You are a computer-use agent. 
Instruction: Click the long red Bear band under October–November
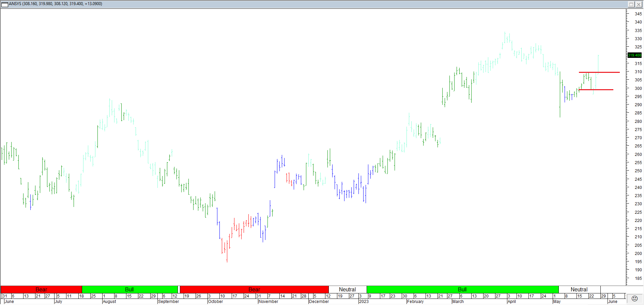tap(254, 289)
